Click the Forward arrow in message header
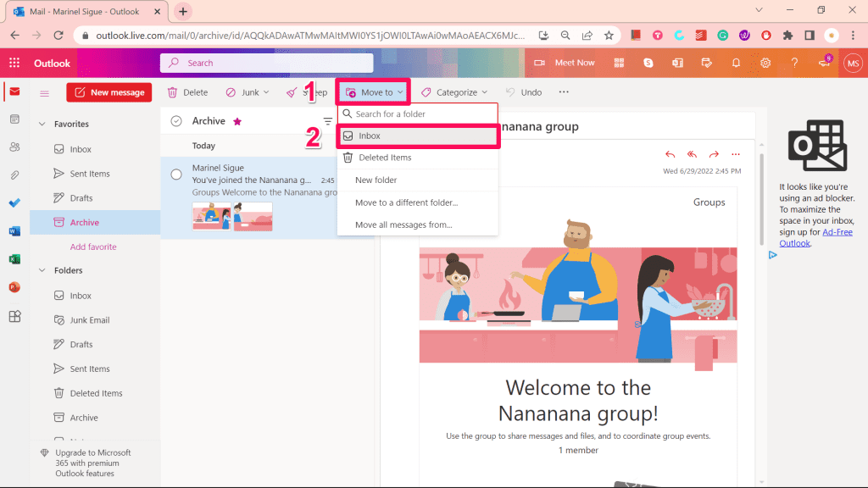The height and width of the screenshot is (488, 868). coord(714,154)
